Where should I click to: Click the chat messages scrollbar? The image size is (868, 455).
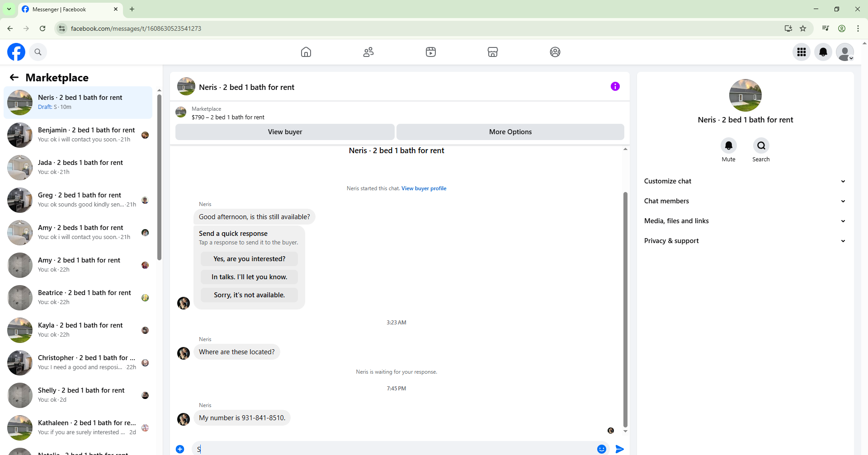click(x=625, y=310)
